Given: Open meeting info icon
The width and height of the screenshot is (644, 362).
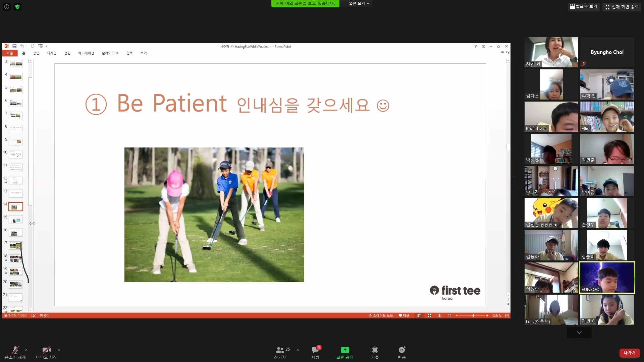Looking at the screenshot, I should click(x=7, y=7).
